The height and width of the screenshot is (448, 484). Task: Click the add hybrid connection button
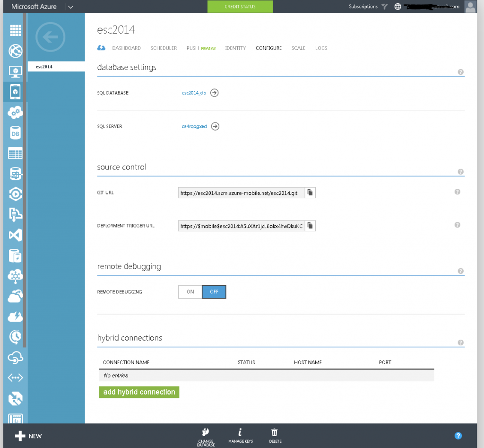(x=139, y=392)
